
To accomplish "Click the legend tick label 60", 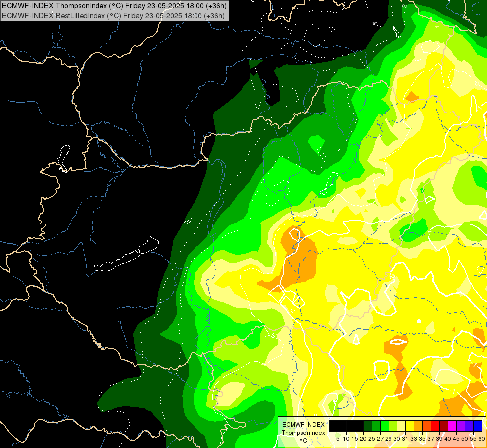I will pos(482,439).
